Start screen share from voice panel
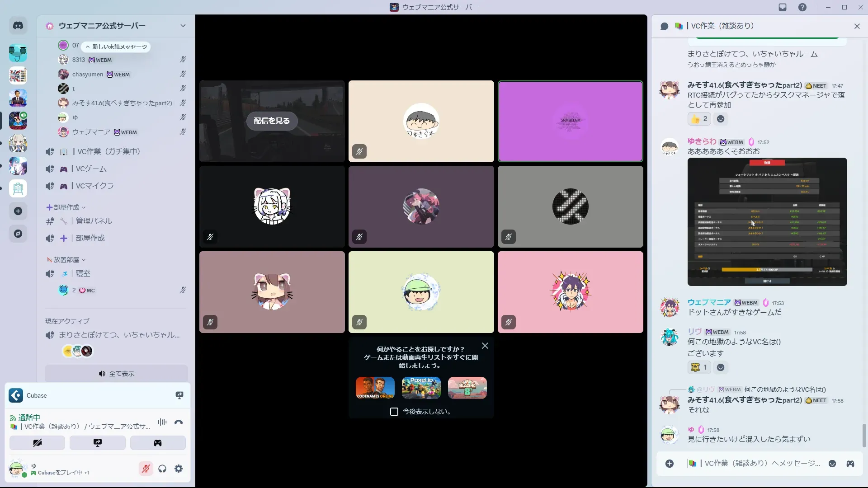The height and width of the screenshot is (488, 868). pos(97,443)
